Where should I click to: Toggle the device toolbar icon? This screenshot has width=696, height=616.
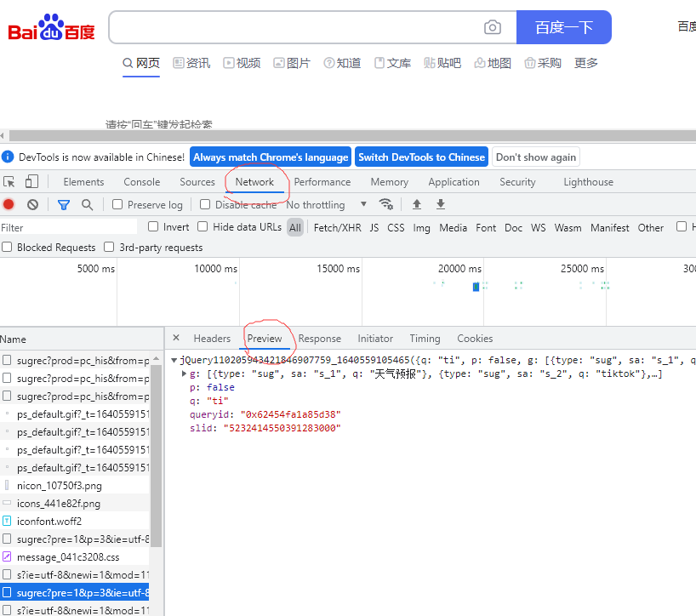[31, 182]
